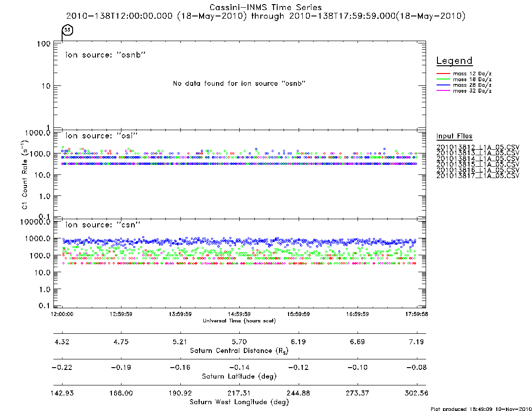Click the blue mass 28 Da/z legend line
This screenshot has height=411, width=532.
point(443,85)
